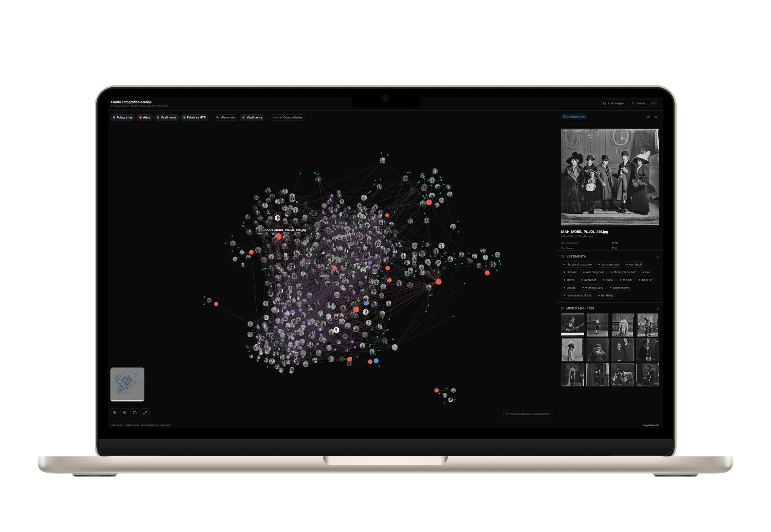
Task: Open fourth thumbnail in third 1928 row
Action: 647,375
